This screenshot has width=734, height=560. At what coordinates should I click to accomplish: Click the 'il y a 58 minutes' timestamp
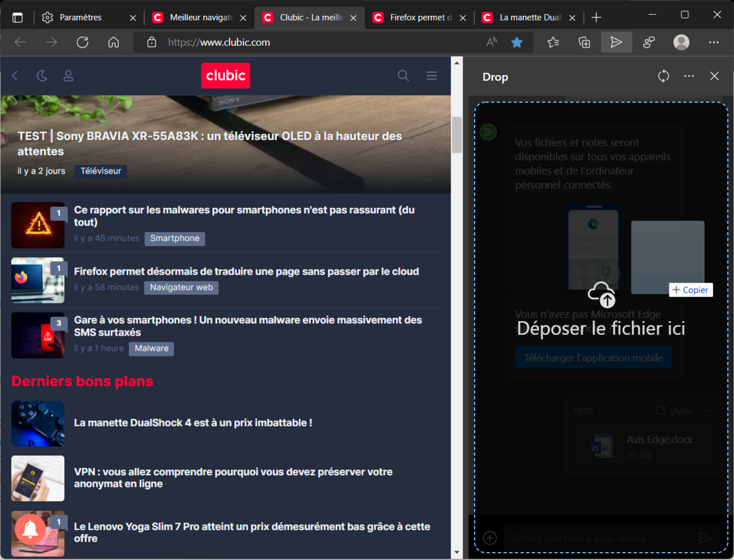[106, 287]
